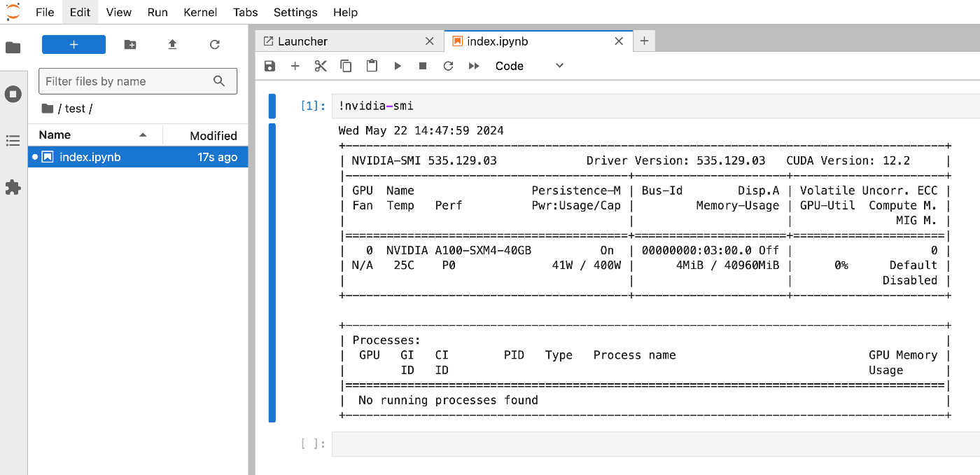Screen dimensions: 980x475
Task: Open the View menu
Action: [119, 12]
